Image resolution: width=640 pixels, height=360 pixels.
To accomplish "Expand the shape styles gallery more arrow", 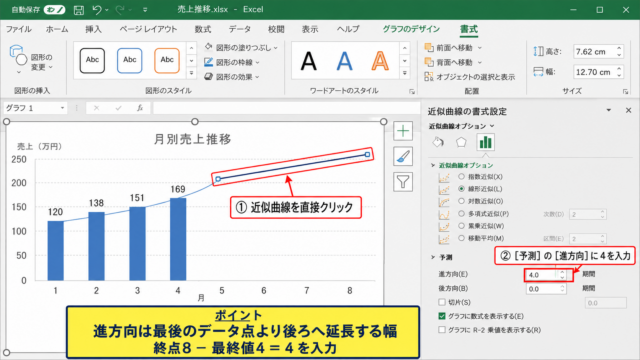I will click(191, 73).
